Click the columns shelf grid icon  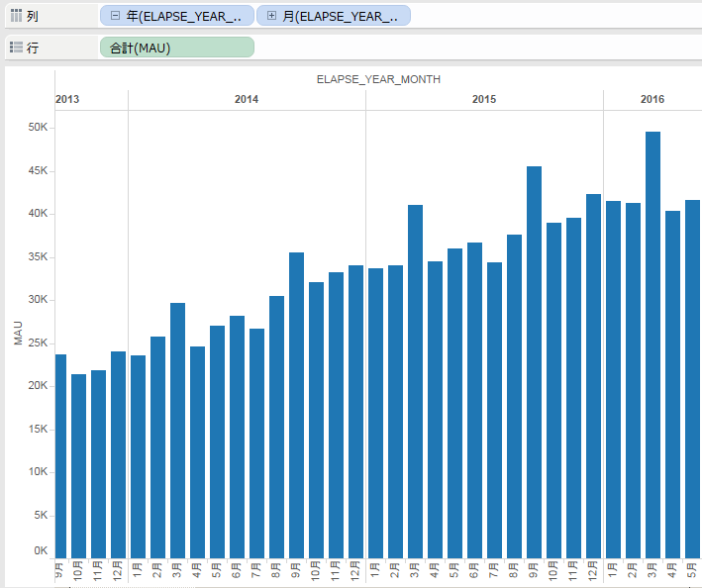(x=16, y=16)
